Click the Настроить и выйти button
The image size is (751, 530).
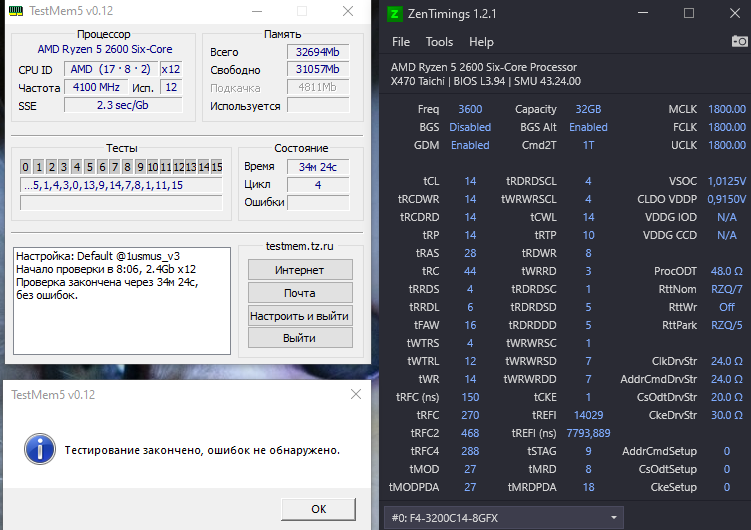300,316
